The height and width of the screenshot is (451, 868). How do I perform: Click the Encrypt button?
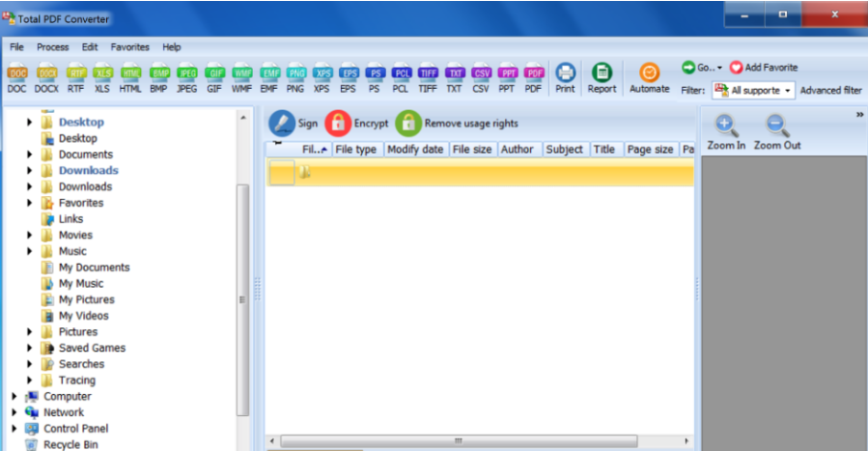click(357, 124)
